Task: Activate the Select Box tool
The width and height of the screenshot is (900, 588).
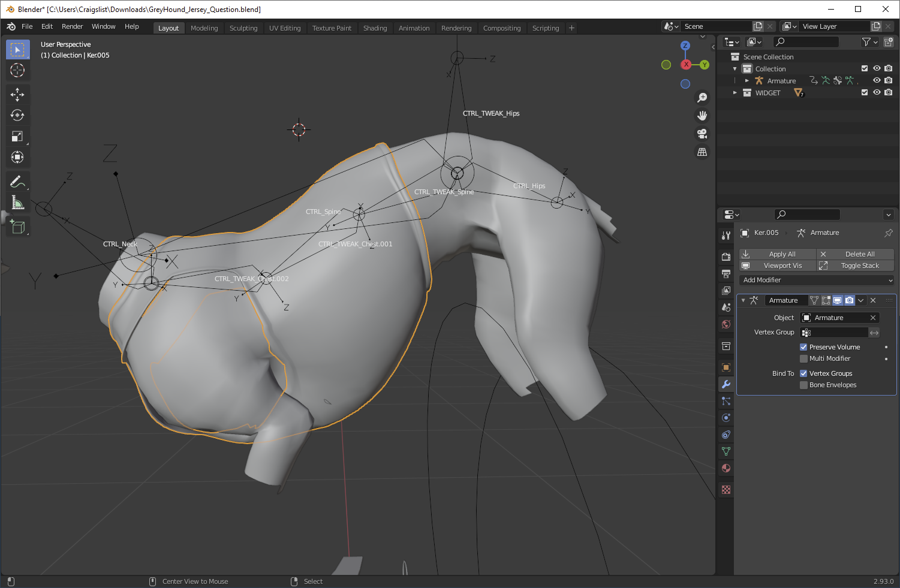Action: [x=17, y=50]
